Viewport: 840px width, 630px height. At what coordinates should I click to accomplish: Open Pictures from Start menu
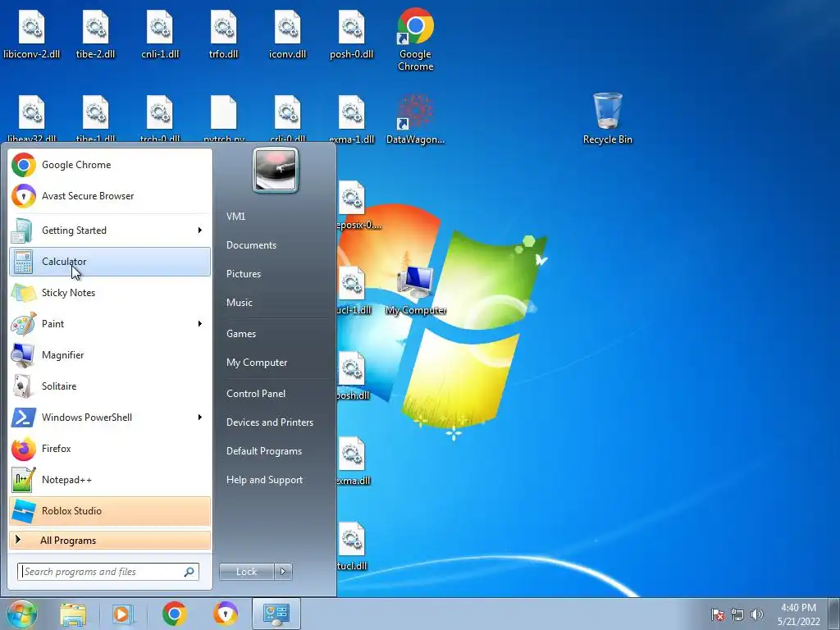(243, 274)
